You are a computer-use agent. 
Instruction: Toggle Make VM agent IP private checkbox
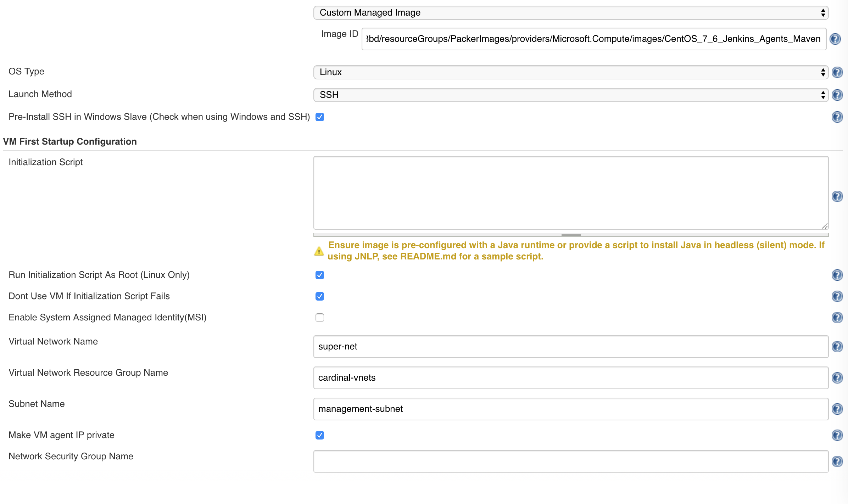tap(320, 435)
